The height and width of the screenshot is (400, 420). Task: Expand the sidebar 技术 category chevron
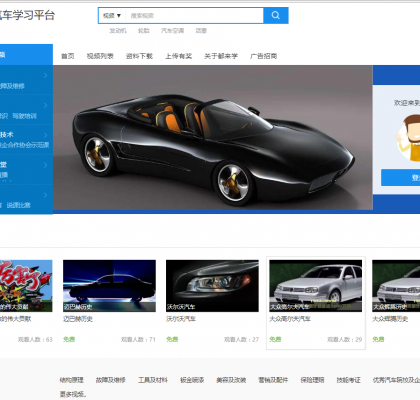coord(46,135)
